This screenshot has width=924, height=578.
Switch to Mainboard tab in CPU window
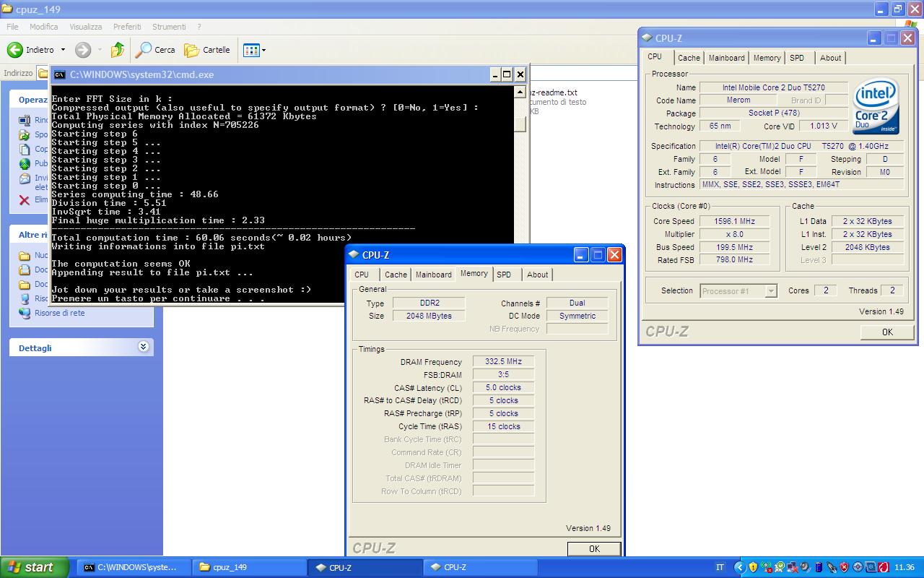tap(726, 58)
